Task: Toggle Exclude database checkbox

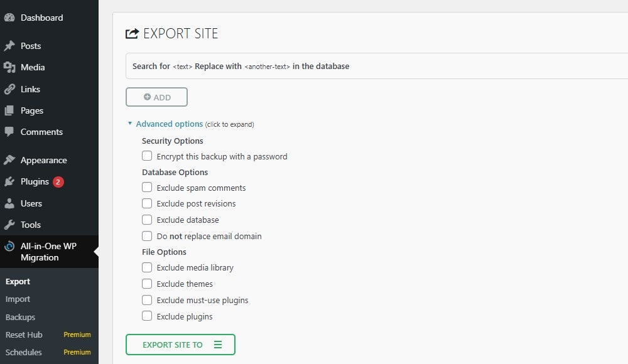Action: (147, 220)
